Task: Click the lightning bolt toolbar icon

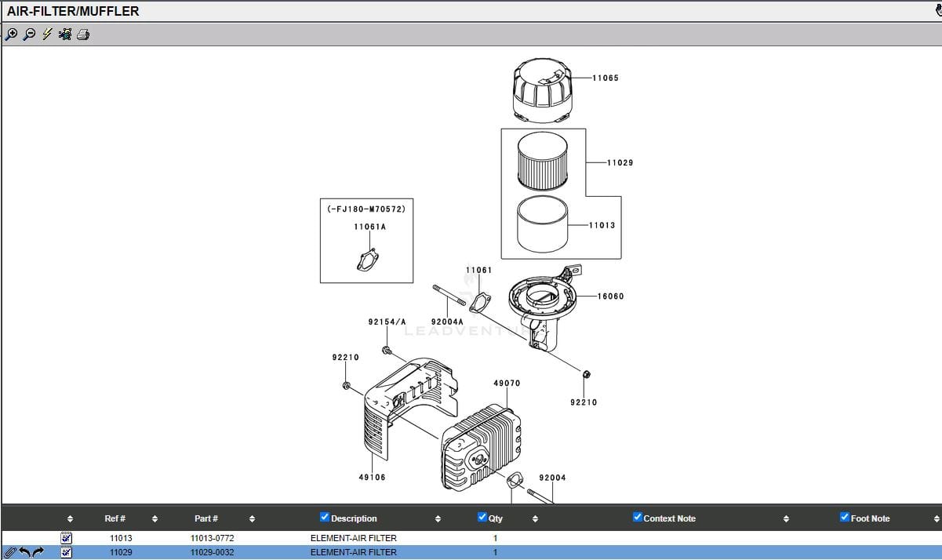Action: click(x=47, y=35)
